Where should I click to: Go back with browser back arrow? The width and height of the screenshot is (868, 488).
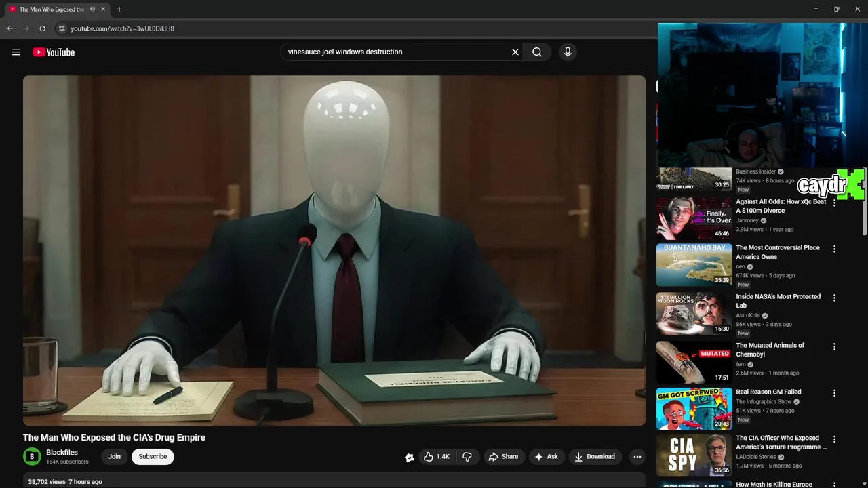(9, 28)
